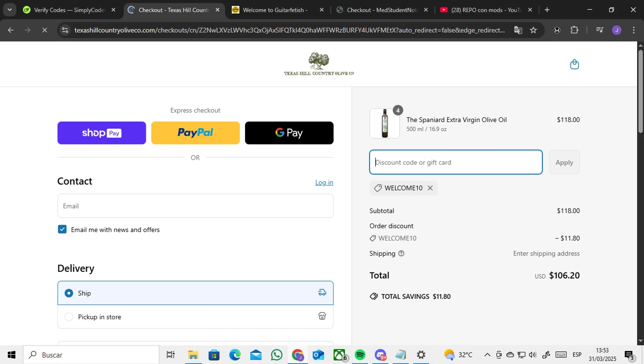Click the Buscar taskbar search box
Screen dimensions: 644x364
[x=91, y=355]
